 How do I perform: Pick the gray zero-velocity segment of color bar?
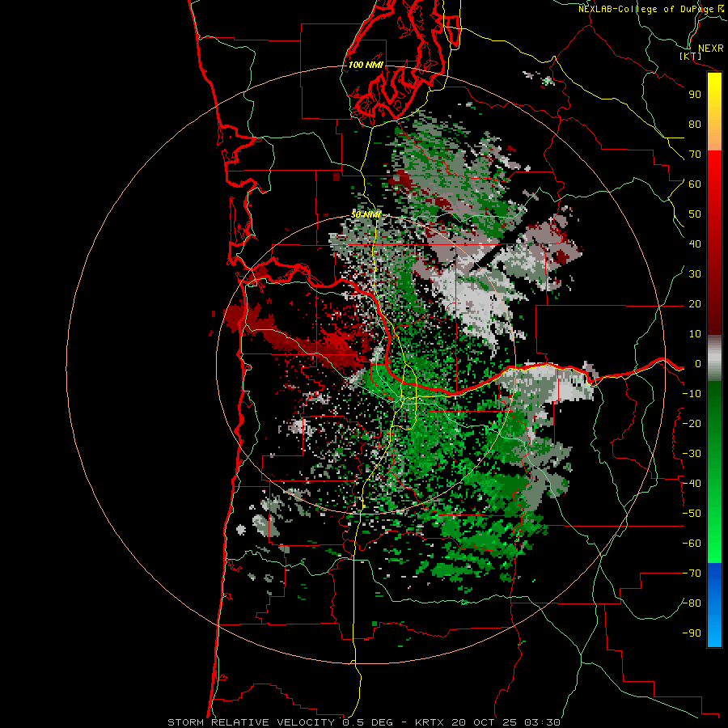714,358
